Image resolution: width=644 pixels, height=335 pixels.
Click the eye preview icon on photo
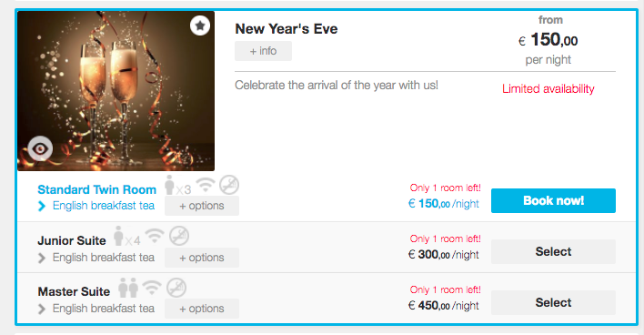point(40,148)
